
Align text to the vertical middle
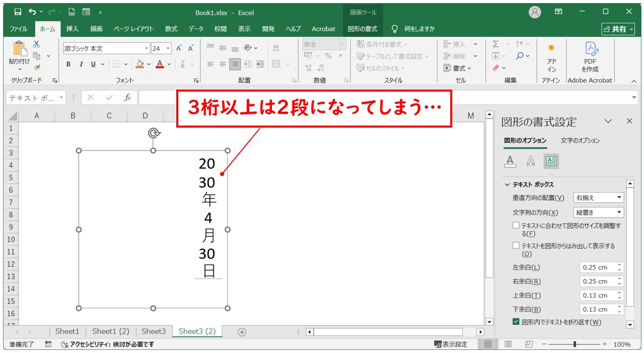(223, 48)
